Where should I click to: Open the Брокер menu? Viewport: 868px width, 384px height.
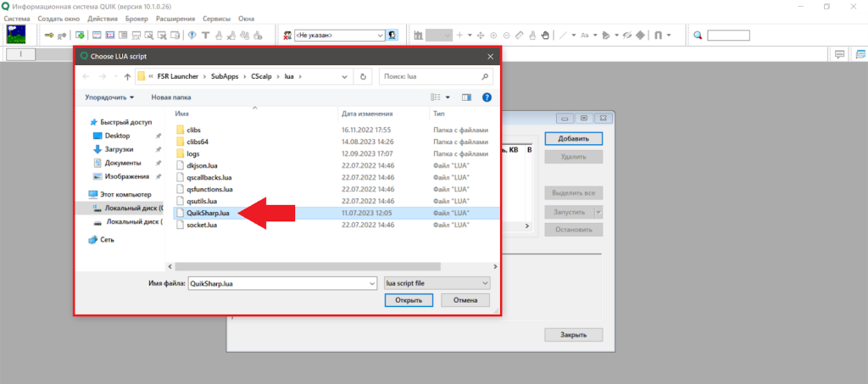(x=136, y=19)
